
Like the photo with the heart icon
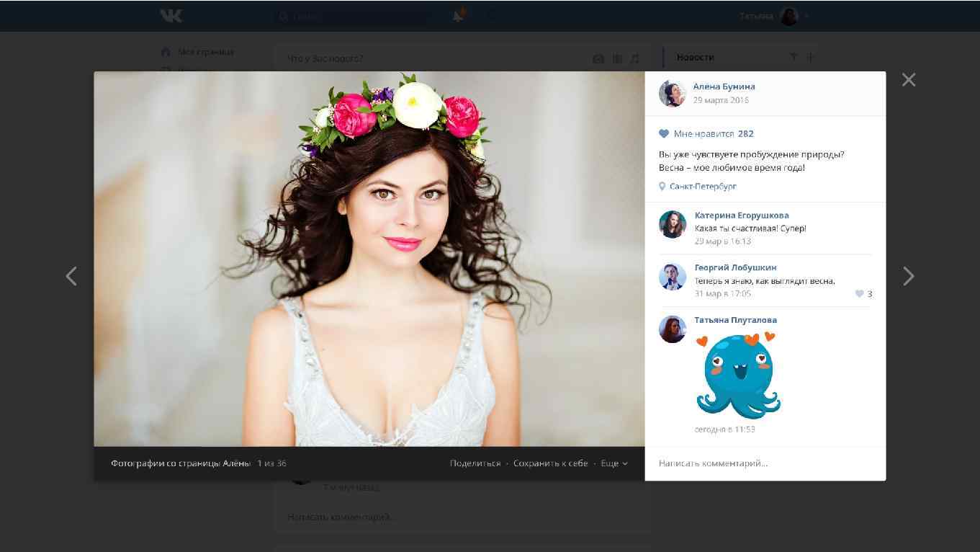[x=664, y=134]
